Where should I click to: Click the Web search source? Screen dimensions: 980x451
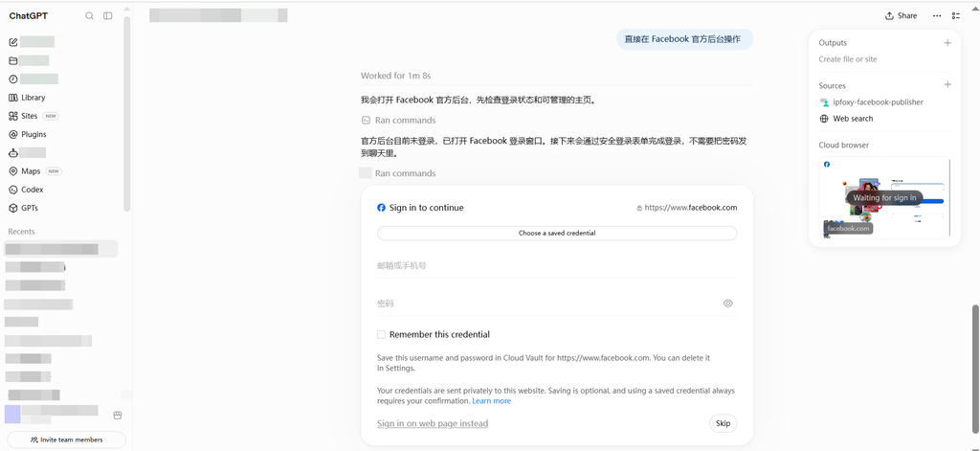[846, 118]
